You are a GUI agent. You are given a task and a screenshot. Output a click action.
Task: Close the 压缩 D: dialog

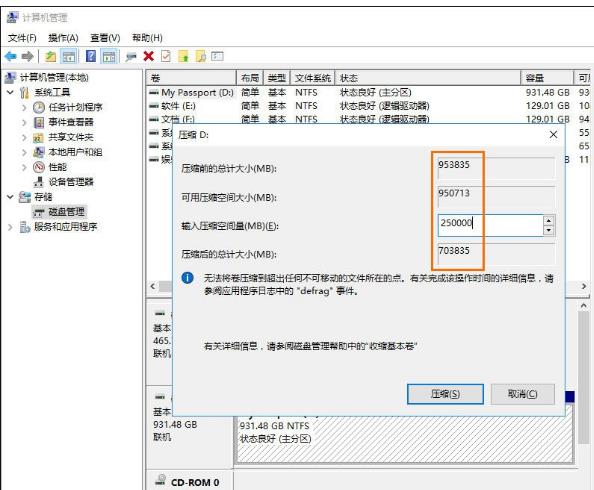[x=553, y=135]
